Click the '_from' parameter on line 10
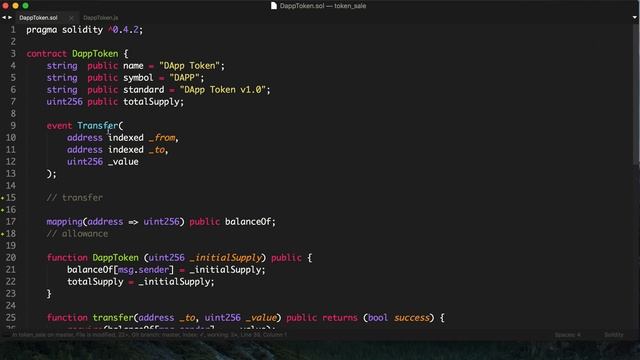The width and height of the screenshot is (640, 360). 162,138
